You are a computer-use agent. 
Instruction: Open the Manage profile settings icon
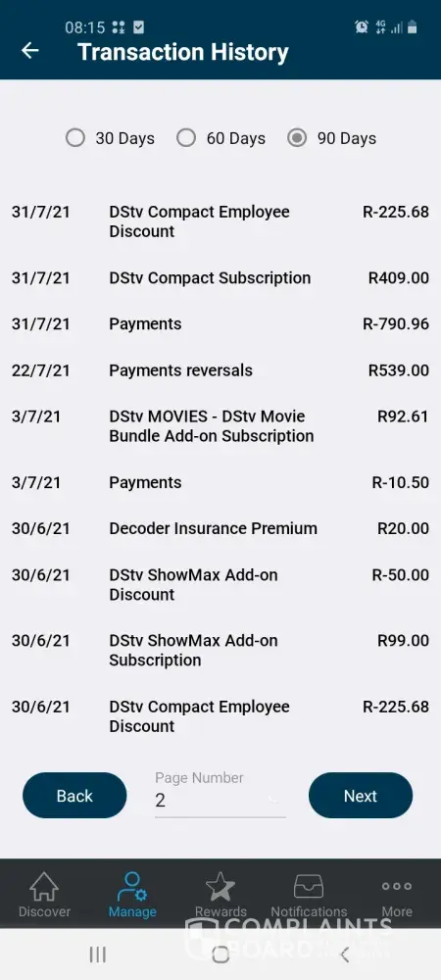pyautogui.click(x=132, y=888)
